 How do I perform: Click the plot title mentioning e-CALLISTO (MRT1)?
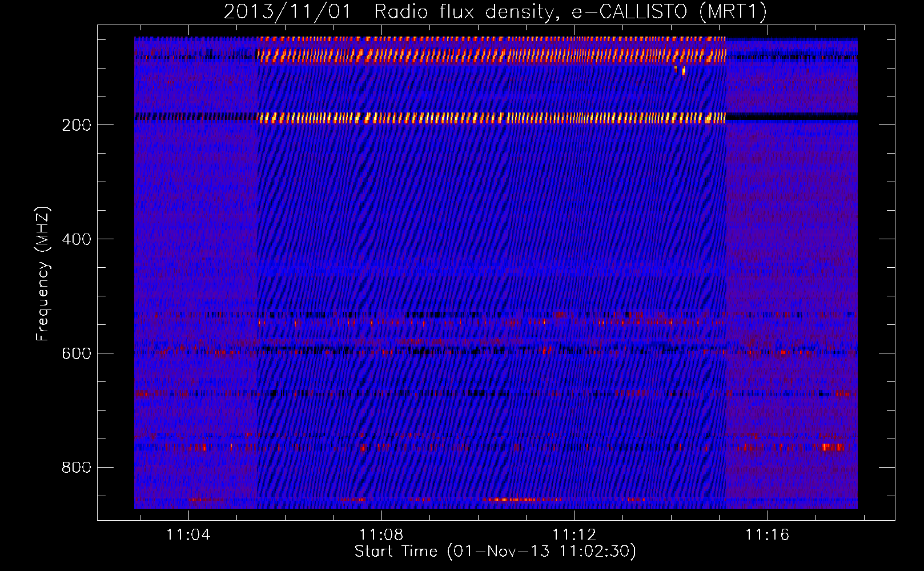point(495,11)
